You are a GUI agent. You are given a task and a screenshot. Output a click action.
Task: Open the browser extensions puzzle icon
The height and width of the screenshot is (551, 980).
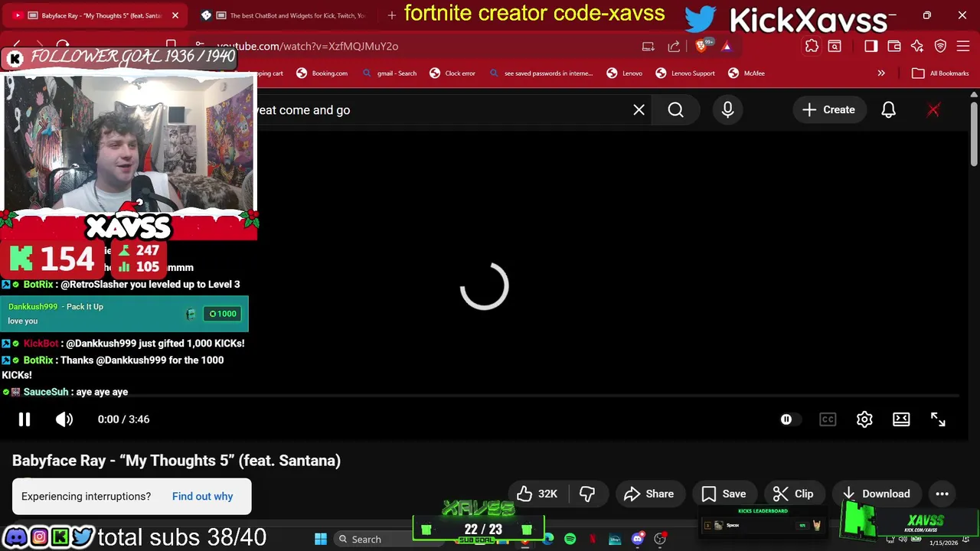(812, 47)
